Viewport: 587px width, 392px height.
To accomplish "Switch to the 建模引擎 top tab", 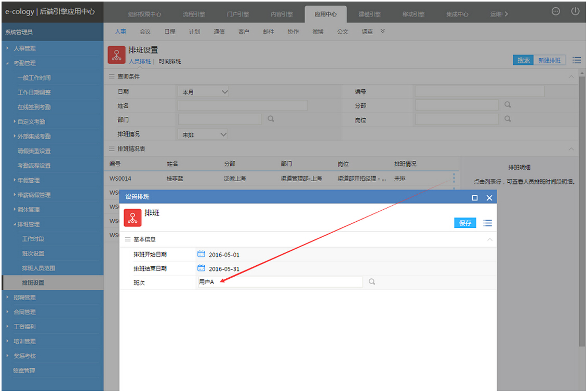I will [369, 14].
